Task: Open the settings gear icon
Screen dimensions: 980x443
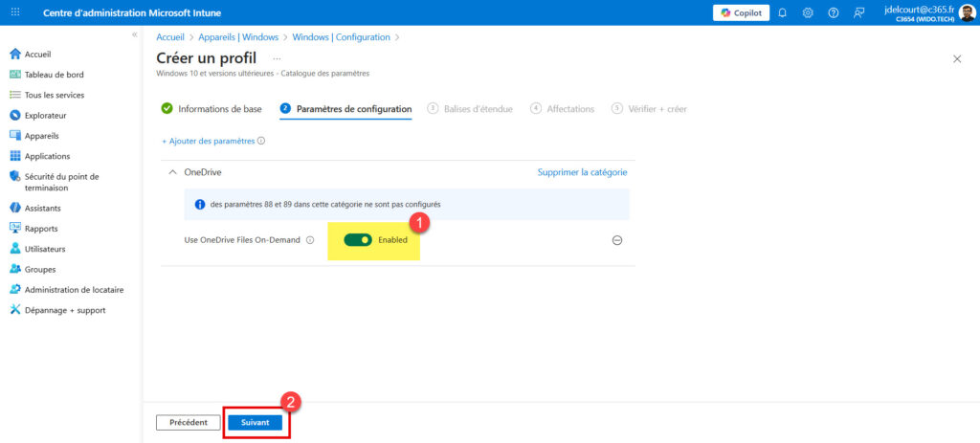Action: [808, 12]
